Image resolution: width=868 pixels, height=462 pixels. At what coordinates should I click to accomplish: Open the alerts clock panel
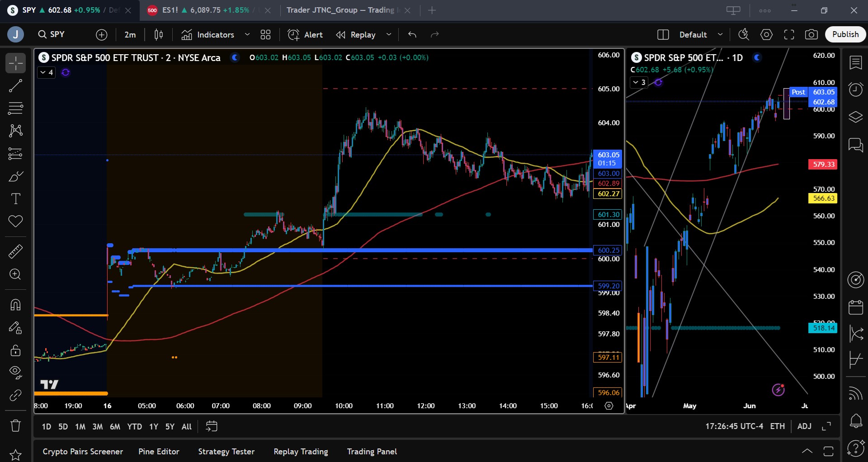(x=856, y=89)
